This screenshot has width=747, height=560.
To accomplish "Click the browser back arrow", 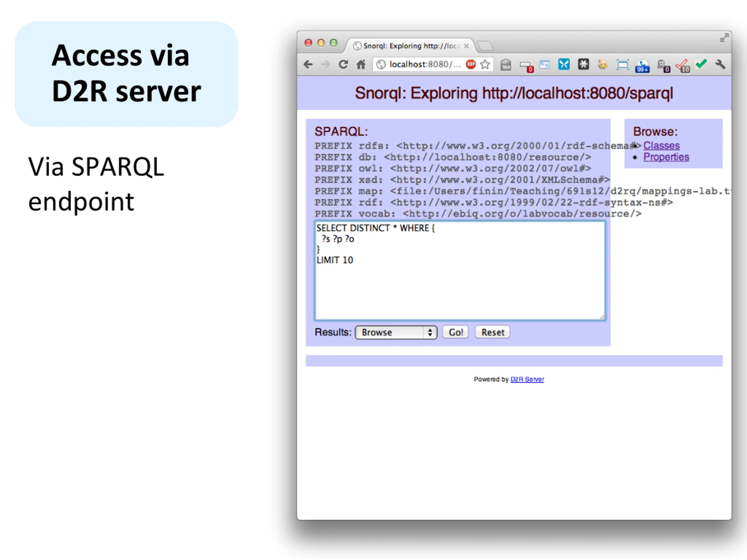I will pos(308,64).
